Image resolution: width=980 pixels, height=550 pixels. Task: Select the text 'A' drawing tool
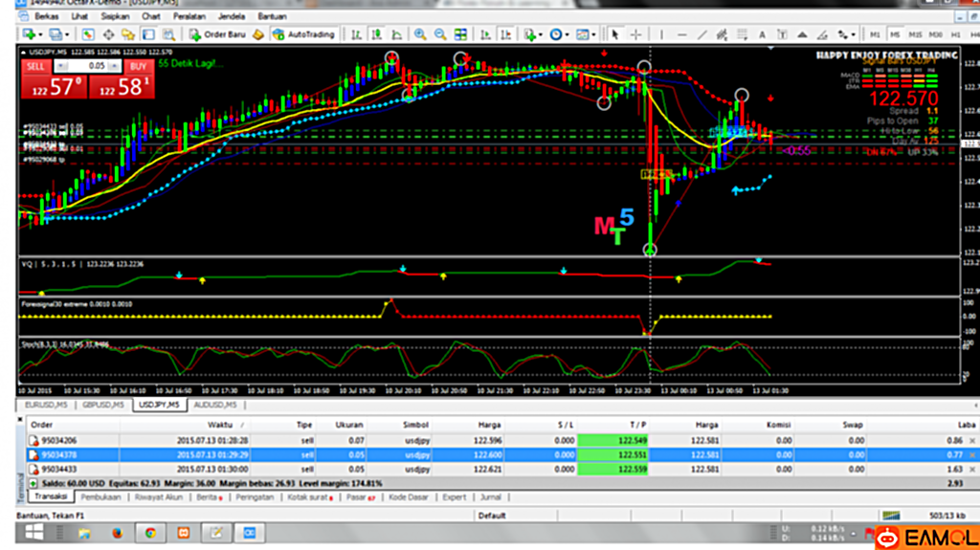tap(762, 34)
